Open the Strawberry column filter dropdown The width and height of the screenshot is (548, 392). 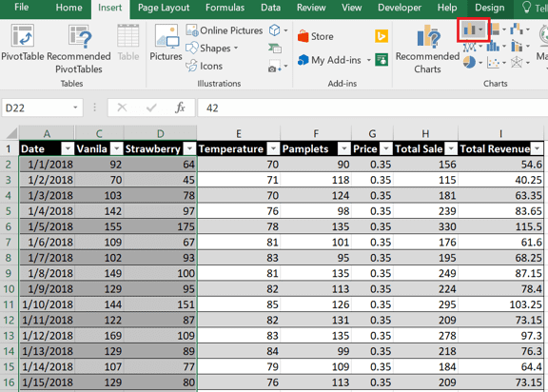pyautogui.click(x=189, y=148)
